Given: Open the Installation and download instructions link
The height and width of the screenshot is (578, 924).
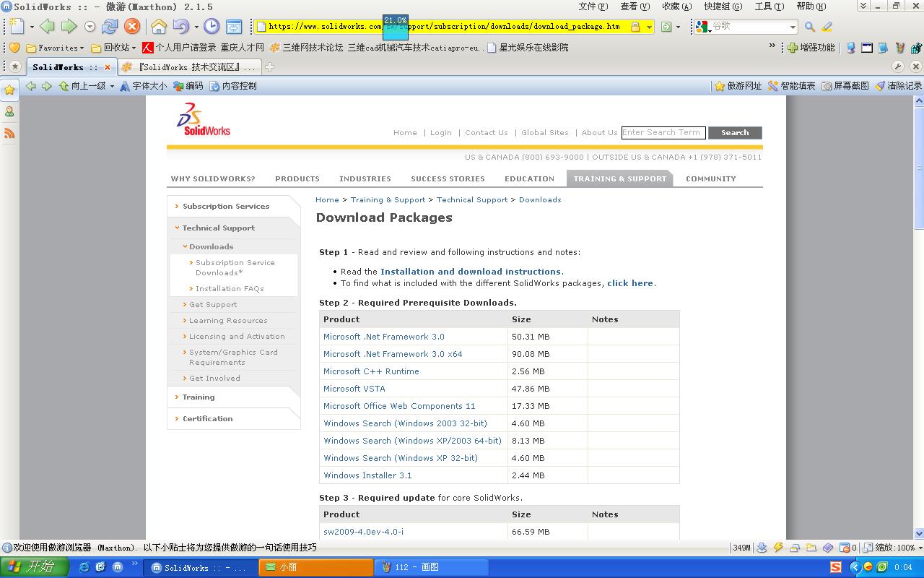Looking at the screenshot, I should point(471,272).
